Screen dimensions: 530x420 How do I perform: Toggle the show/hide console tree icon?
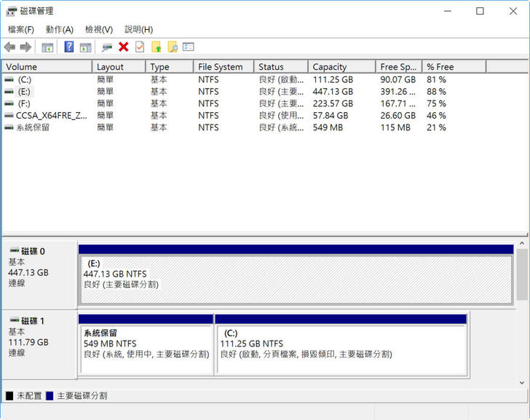coord(47,47)
